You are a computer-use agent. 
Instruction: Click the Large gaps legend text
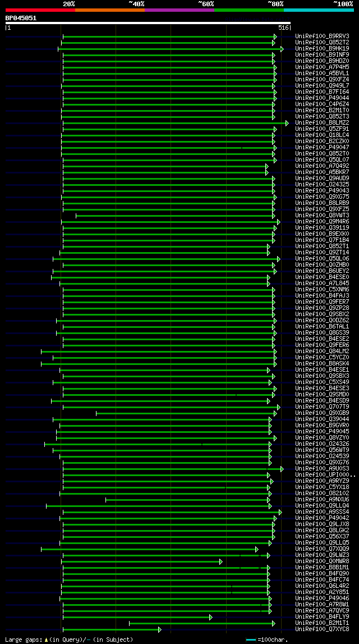point(69,640)
